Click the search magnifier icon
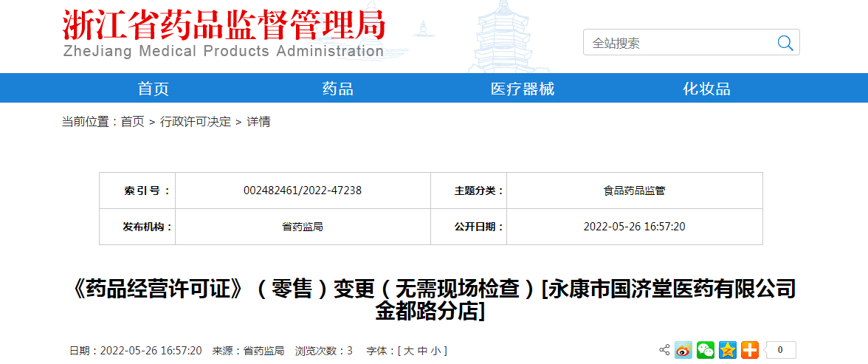 [x=785, y=43]
